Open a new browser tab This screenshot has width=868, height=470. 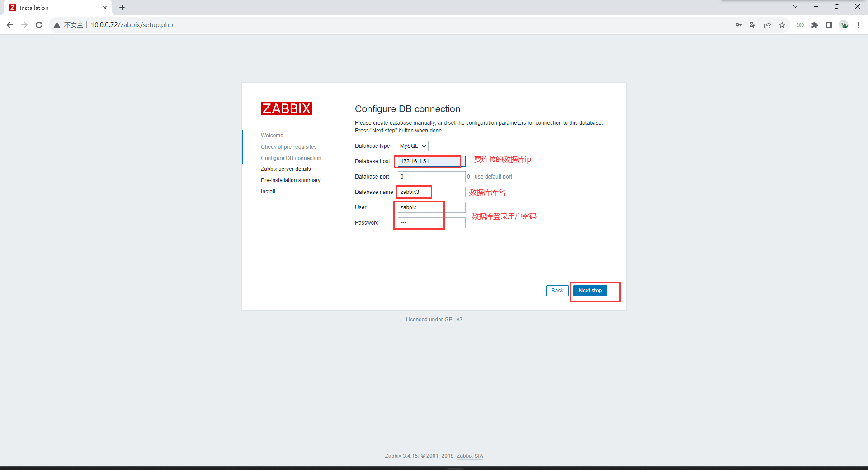[122, 8]
